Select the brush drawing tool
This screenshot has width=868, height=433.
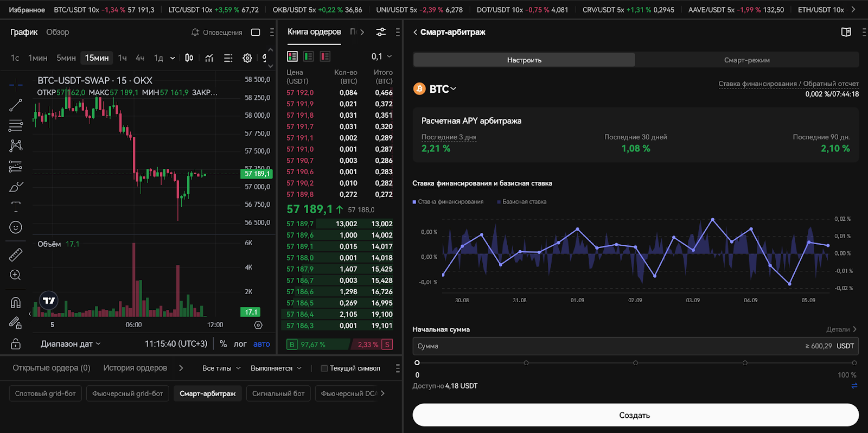(x=16, y=187)
